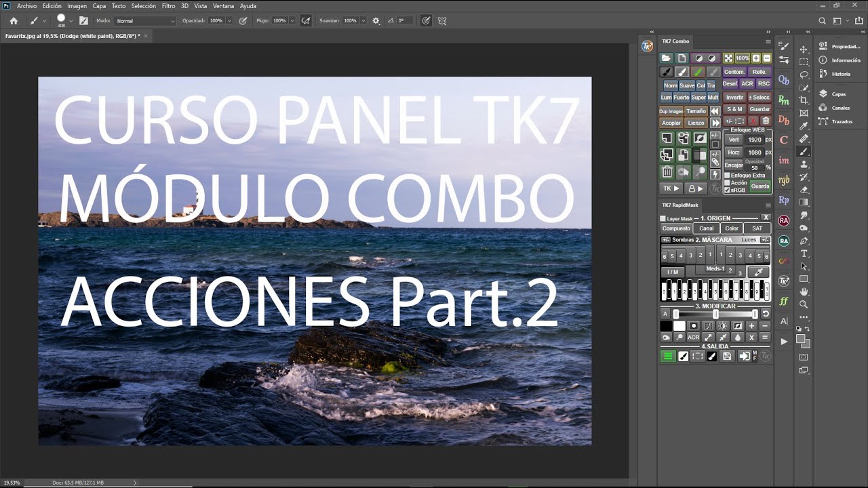Click the Compuesto button in Origen

tap(676, 228)
